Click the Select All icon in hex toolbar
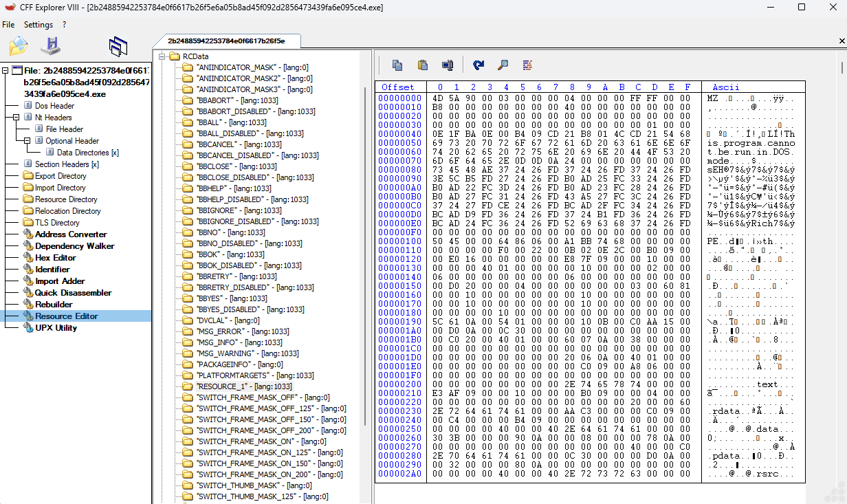Image resolution: width=847 pixels, height=504 pixels. coord(448,65)
